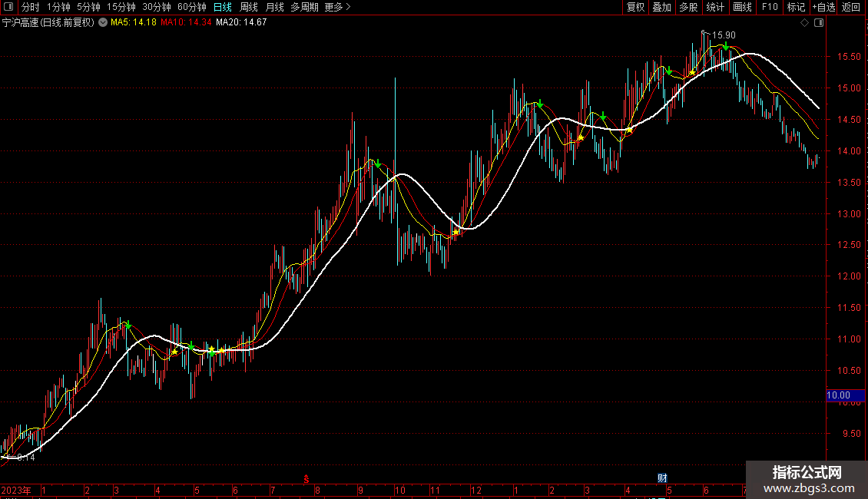Select the 30分钟 period tab

click(157, 7)
